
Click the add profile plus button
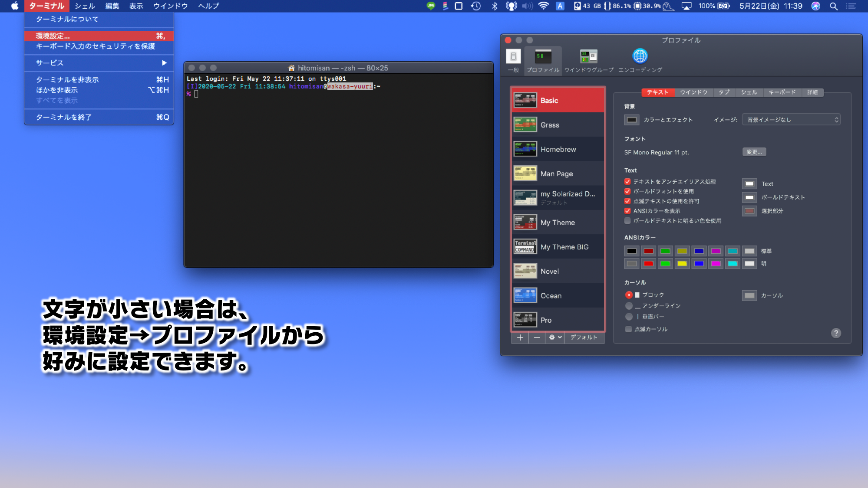pos(520,337)
